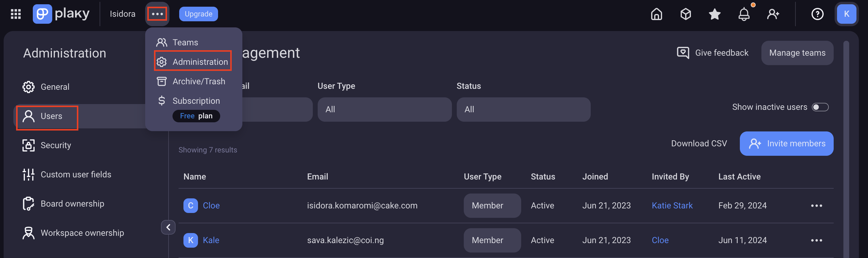Open row actions for Kale
This screenshot has height=258, width=868.
[x=816, y=240]
